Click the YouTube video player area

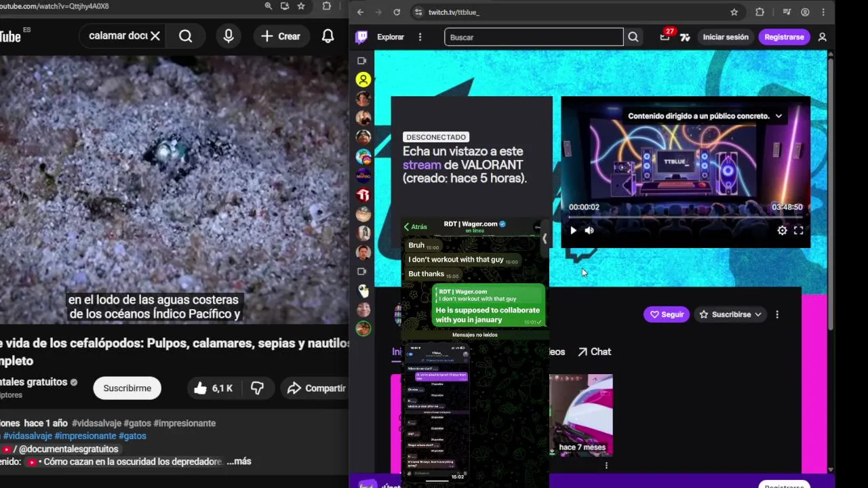click(x=174, y=190)
